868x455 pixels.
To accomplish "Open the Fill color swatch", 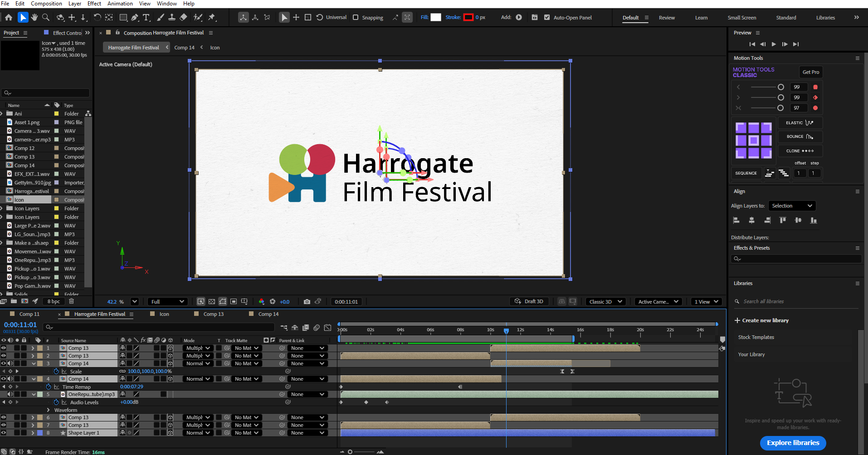I will coord(436,17).
